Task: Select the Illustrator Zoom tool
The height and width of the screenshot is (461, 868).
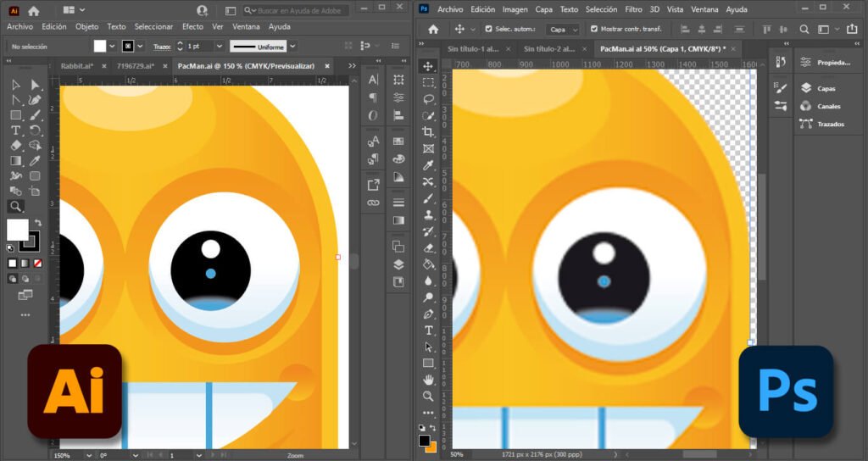Action: [15, 207]
